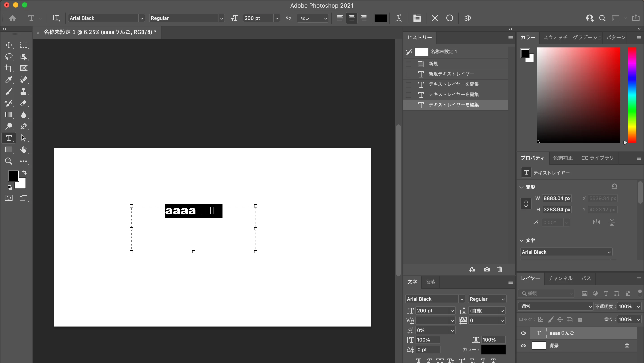Click the hue spectrum slider in the Color panel
The height and width of the screenshot is (363, 644).
coord(632,95)
